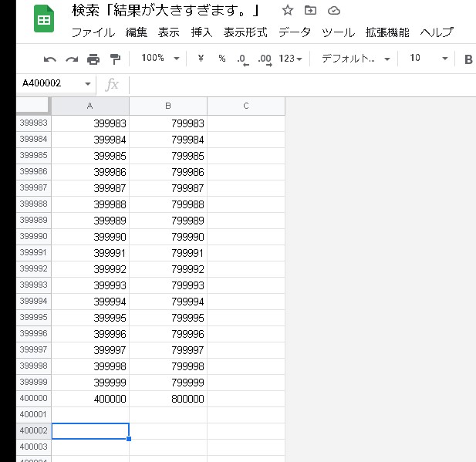The height and width of the screenshot is (462, 476).
Task: Check the cloud save status icon
Action: tap(333, 11)
